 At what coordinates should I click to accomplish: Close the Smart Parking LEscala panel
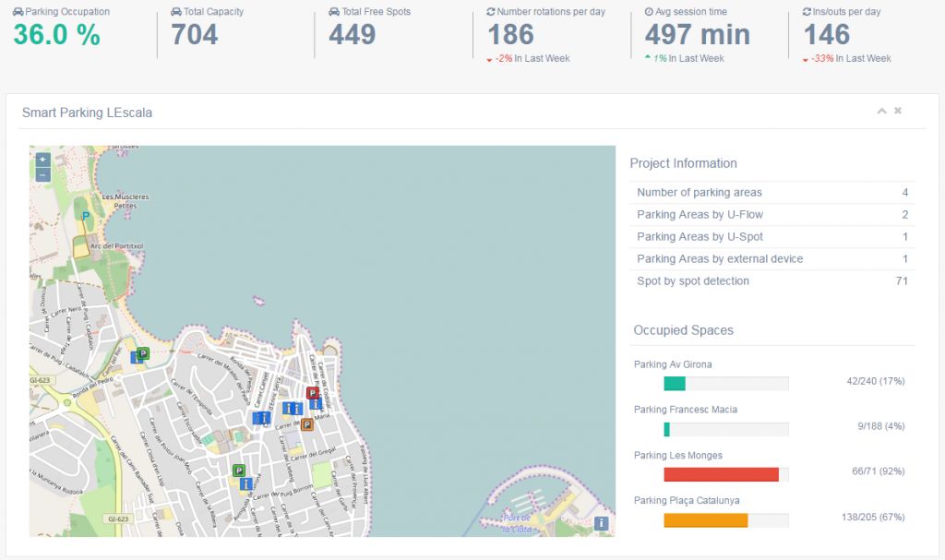(898, 111)
